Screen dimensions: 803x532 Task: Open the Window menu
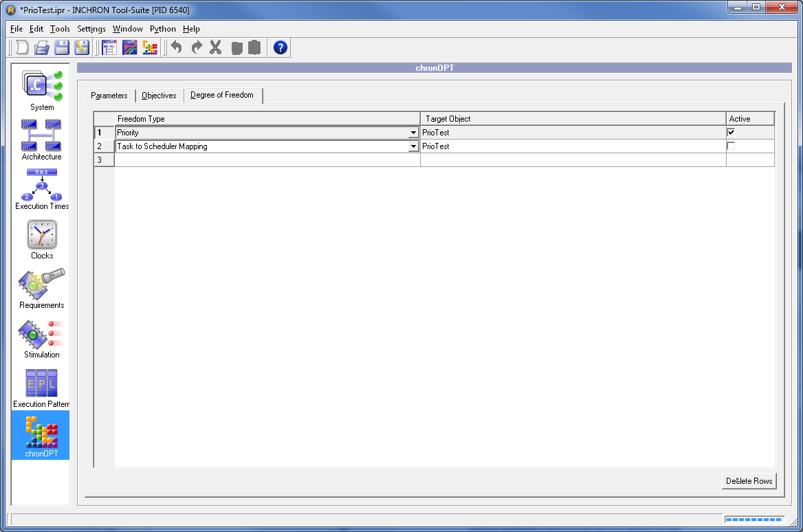tap(127, 29)
